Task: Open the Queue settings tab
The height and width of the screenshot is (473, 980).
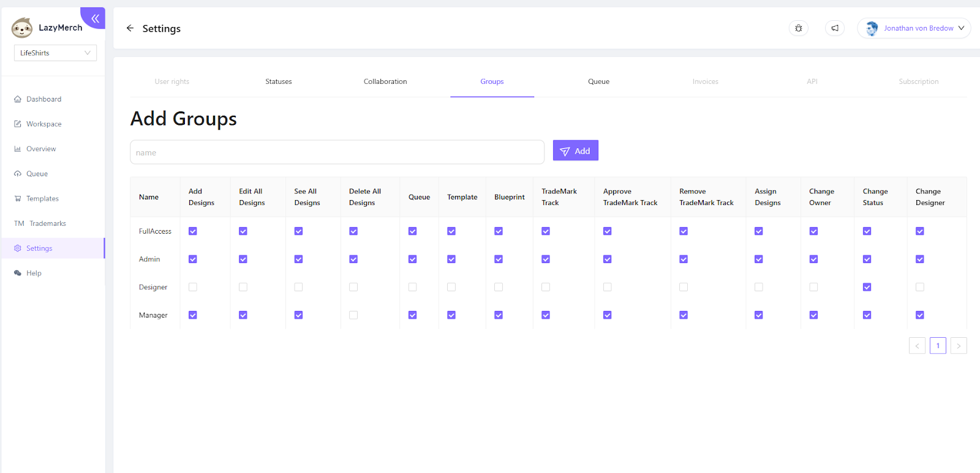Action: click(598, 81)
